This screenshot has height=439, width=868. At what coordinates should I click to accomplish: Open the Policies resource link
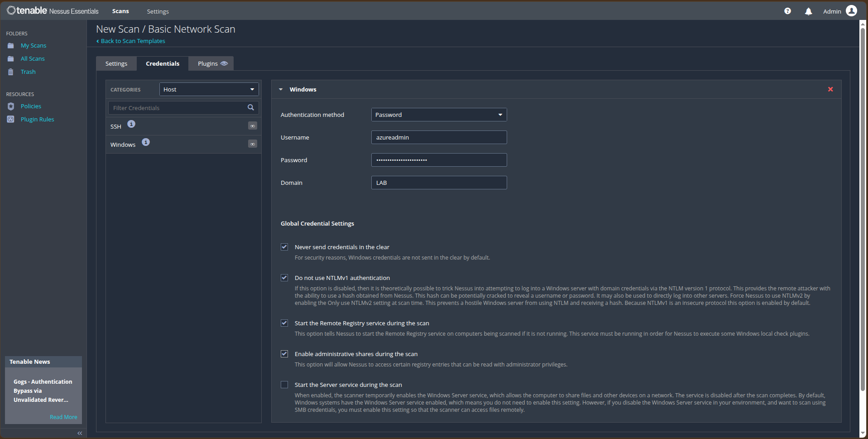31,106
